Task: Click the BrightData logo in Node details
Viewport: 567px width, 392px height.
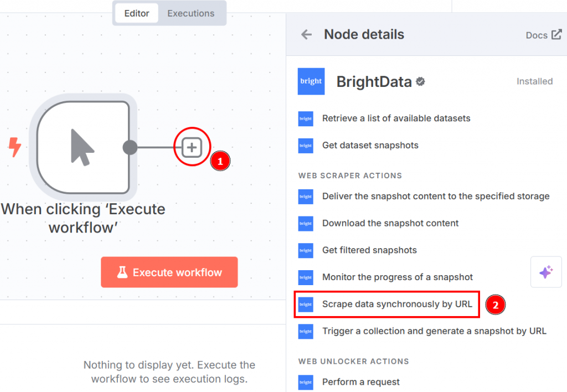Action: pos(311,81)
